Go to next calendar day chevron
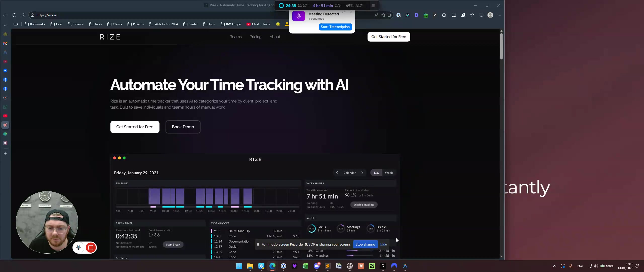Screen dimensions: 644x272 (x=362, y=173)
